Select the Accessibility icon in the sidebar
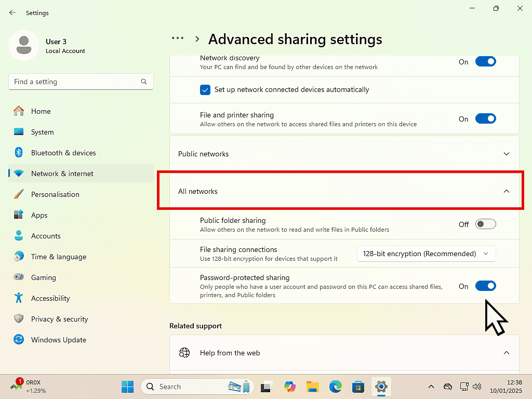The width and height of the screenshot is (532, 399). (x=19, y=298)
